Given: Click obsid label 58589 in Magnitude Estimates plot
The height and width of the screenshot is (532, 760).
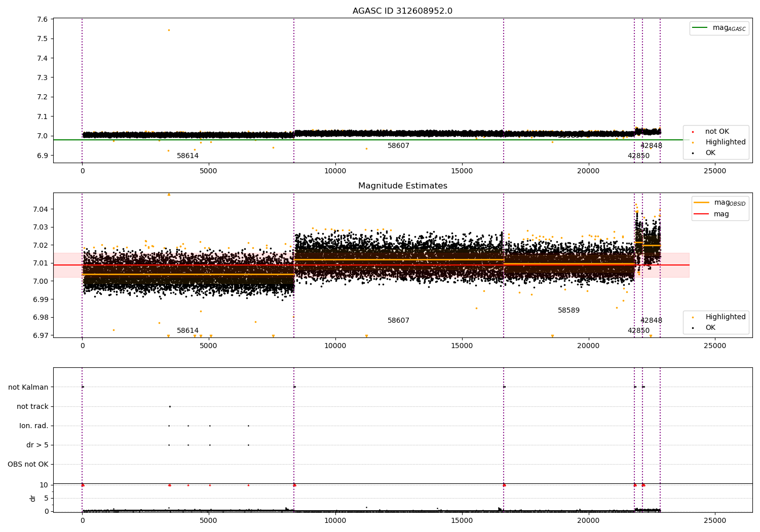Looking at the screenshot, I should point(568,311).
